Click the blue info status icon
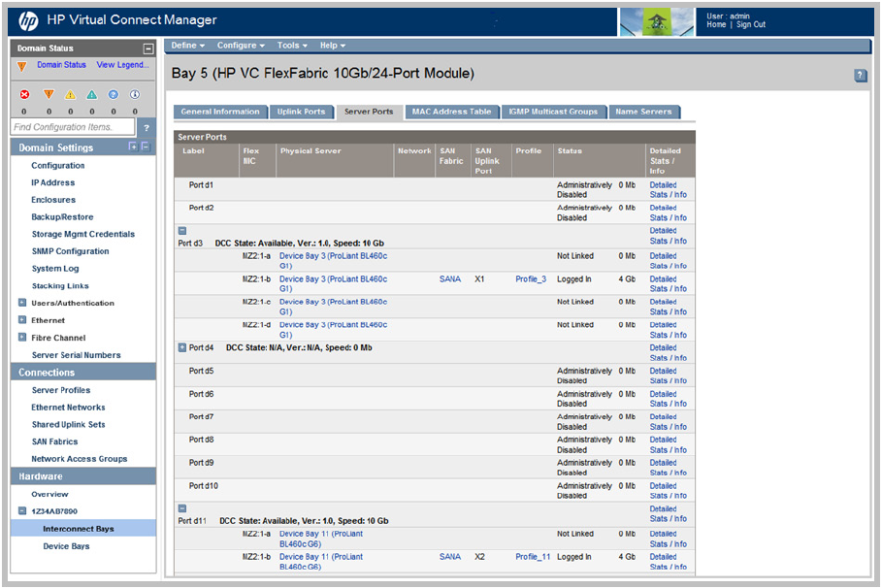 pos(135,94)
